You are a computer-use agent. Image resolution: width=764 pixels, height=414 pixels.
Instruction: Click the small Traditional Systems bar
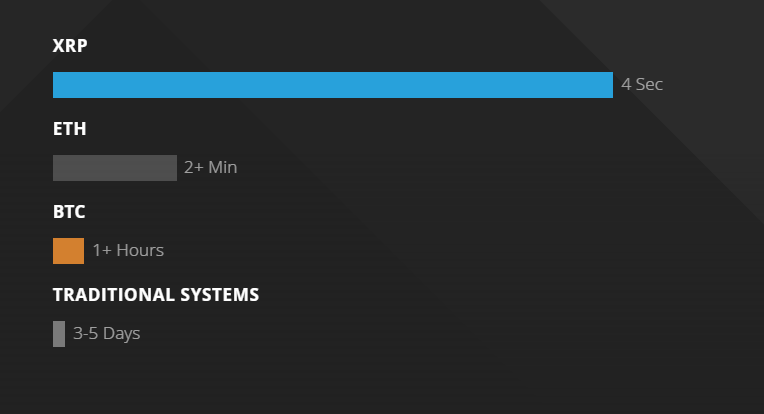[59, 334]
